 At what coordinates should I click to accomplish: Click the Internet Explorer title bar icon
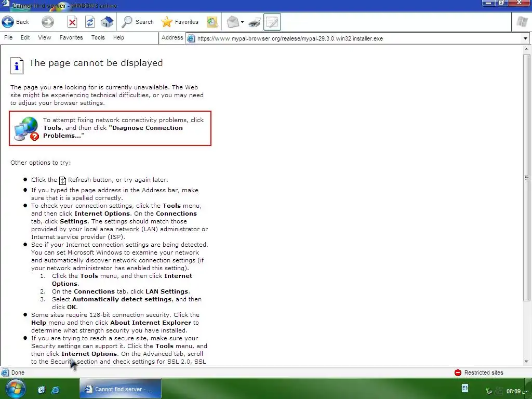pos(5,4)
